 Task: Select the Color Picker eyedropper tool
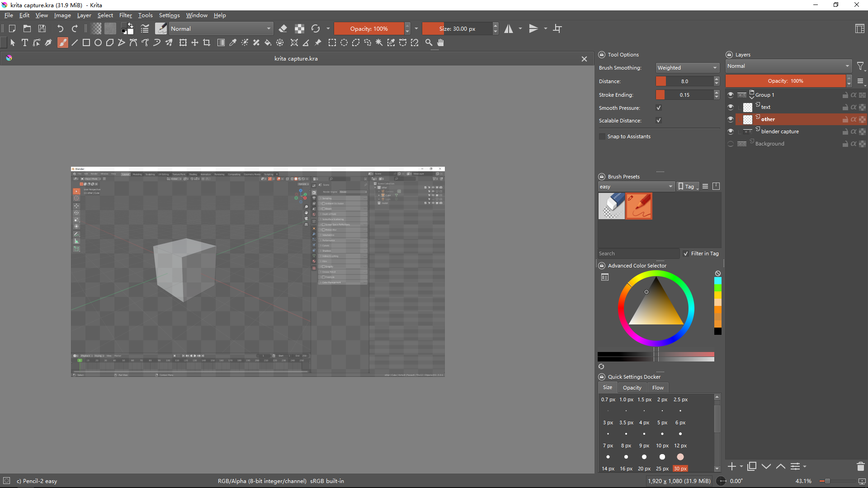233,42
